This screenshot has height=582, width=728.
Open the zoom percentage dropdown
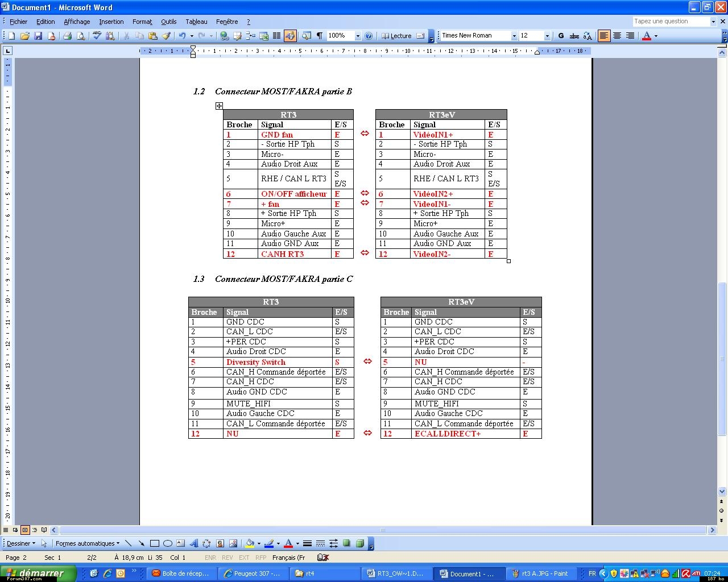358,36
